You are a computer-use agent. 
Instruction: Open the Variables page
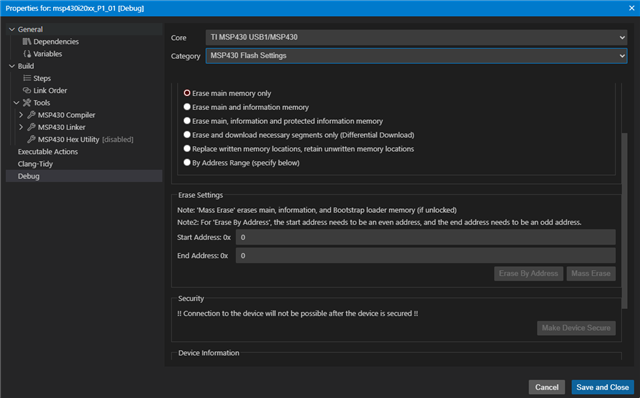(48, 54)
